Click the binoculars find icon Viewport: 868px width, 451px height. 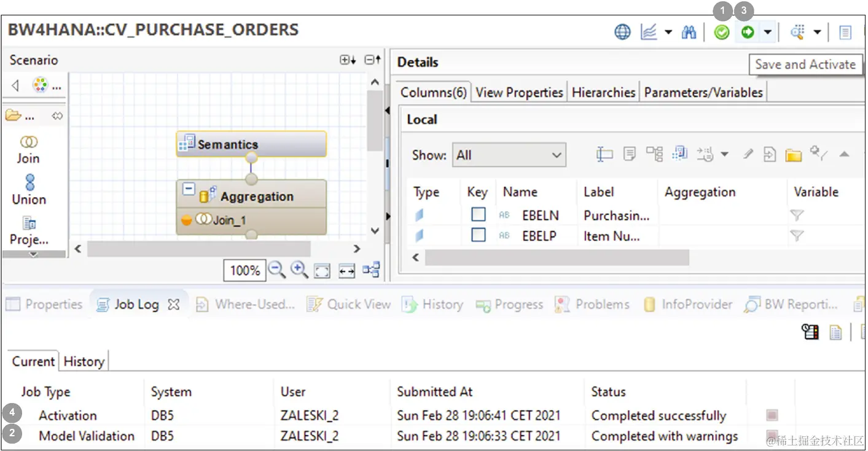pyautogui.click(x=689, y=33)
